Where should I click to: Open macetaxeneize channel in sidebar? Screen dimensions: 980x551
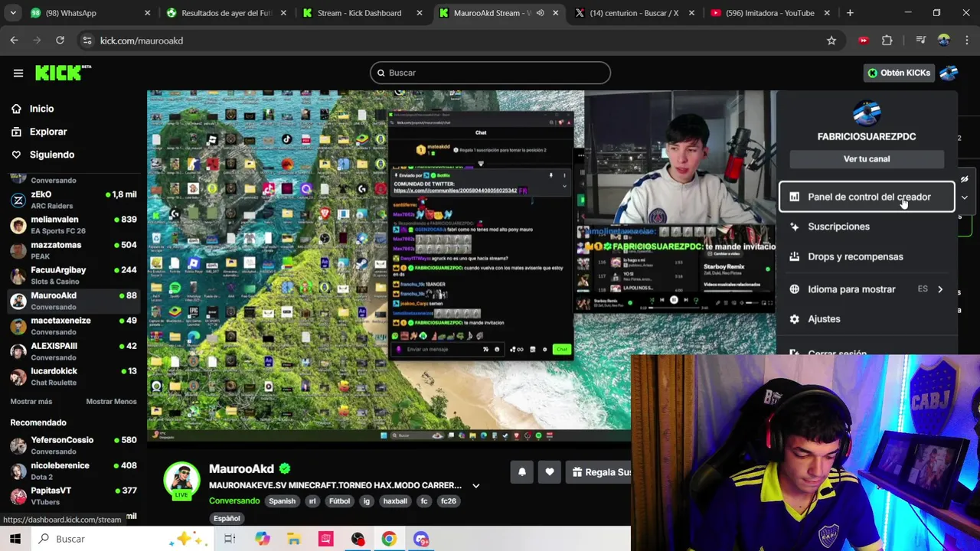point(73,326)
